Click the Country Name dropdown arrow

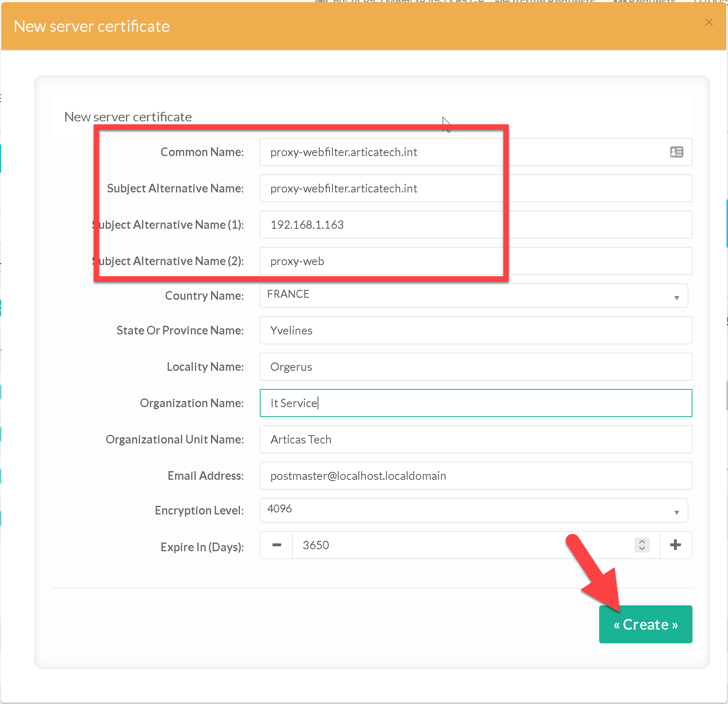[x=676, y=298]
